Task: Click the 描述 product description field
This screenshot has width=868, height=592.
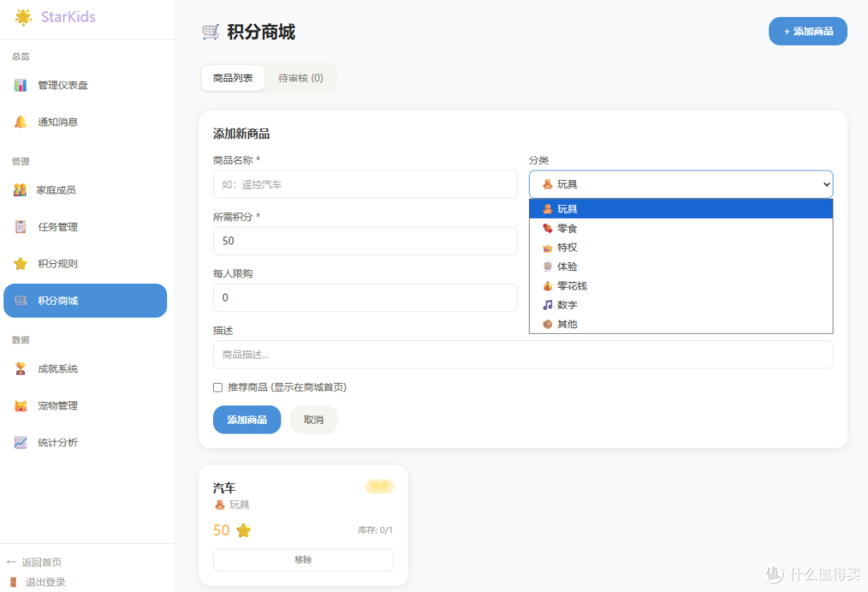Action: click(522, 355)
